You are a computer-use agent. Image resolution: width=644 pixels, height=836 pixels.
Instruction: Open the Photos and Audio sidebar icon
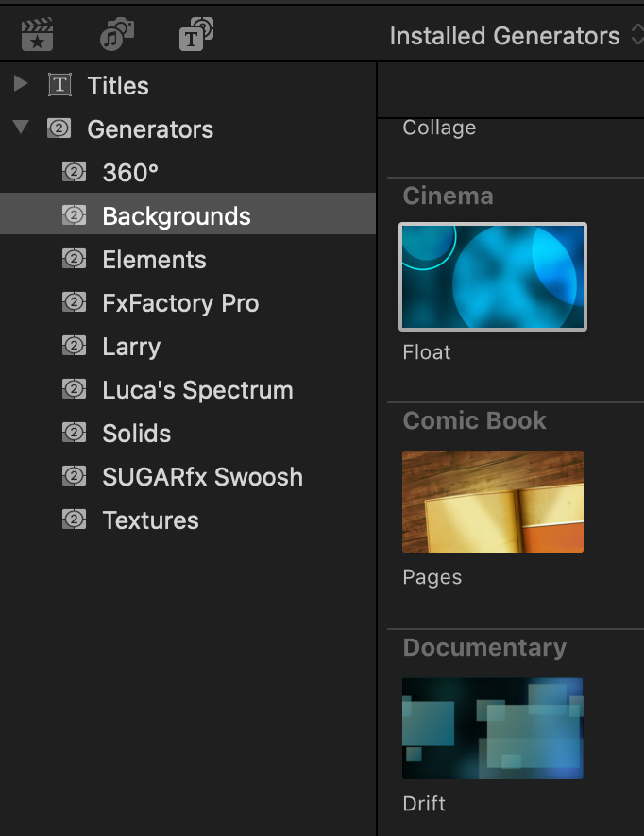[116, 36]
